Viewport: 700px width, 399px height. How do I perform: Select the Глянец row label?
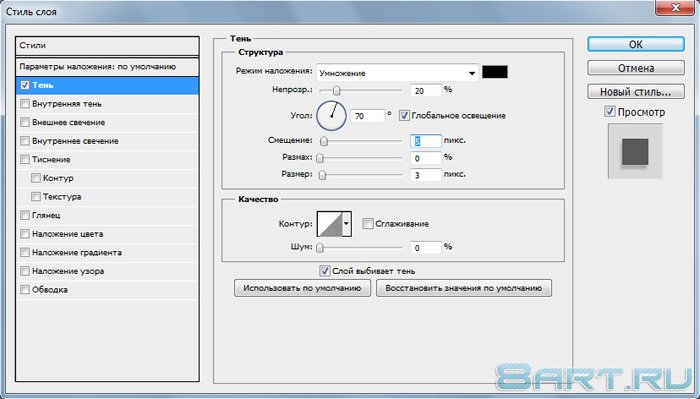(46, 215)
